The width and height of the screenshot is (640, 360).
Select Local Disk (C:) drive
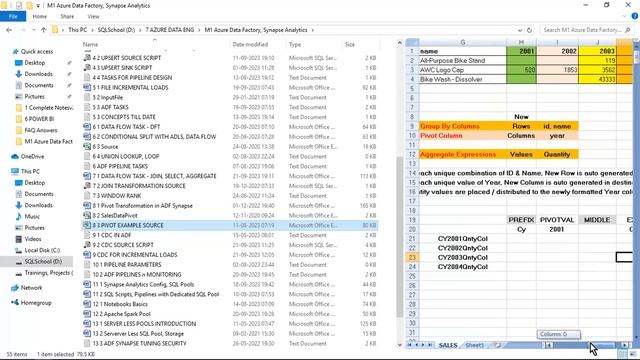pos(42,250)
